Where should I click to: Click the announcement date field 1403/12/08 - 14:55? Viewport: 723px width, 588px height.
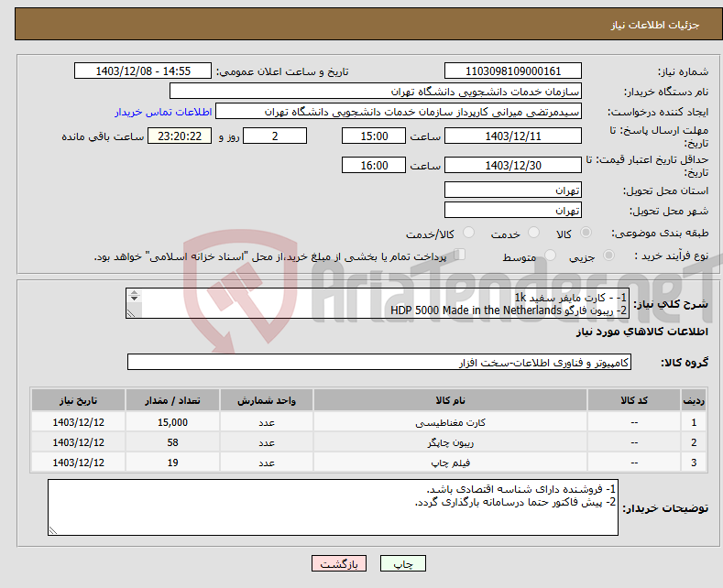[x=143, y=71]
